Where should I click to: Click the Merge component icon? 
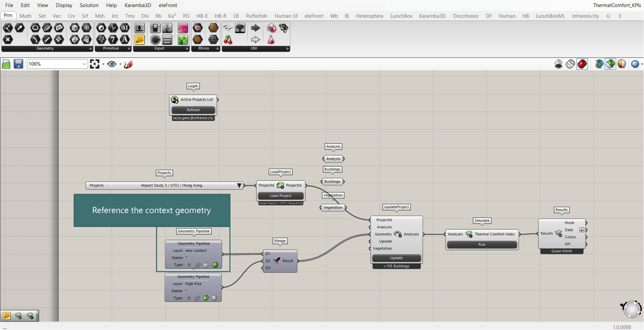click(x=277, y=261)
